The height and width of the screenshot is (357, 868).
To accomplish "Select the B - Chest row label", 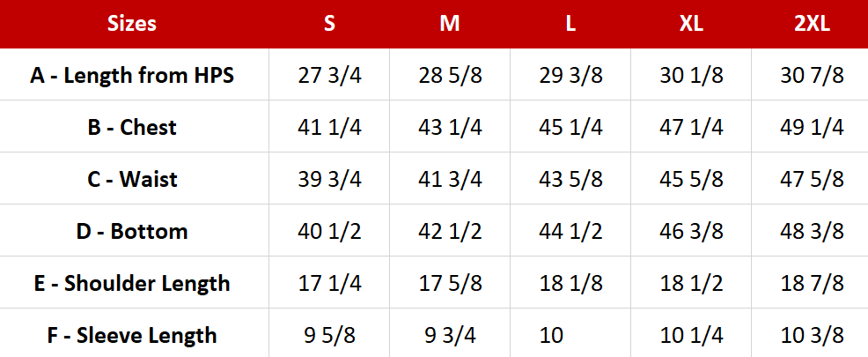I will pyautogui.click(x=132, y=127).
